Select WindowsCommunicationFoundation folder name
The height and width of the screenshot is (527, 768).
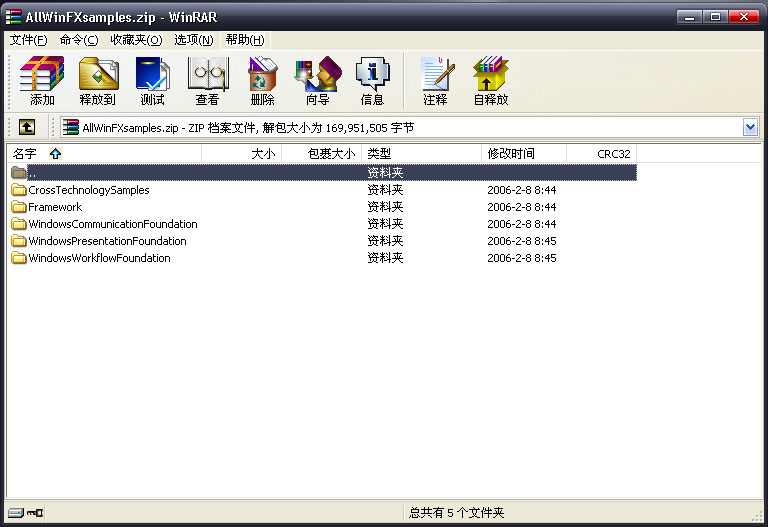[113, 224]
